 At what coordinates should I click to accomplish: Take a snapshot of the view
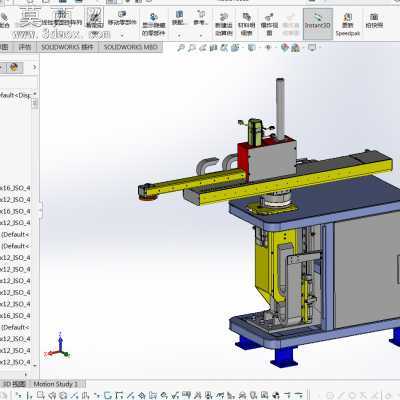(x=374, y=20)
